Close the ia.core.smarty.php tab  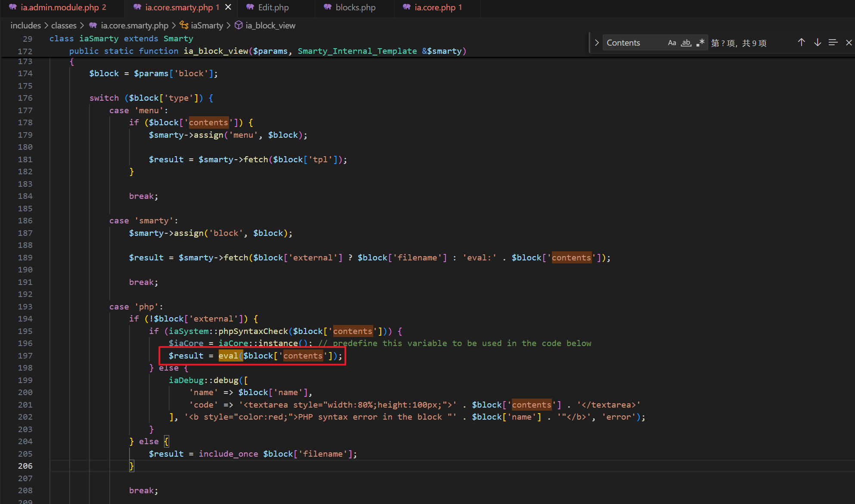click(x=228, y=7)
